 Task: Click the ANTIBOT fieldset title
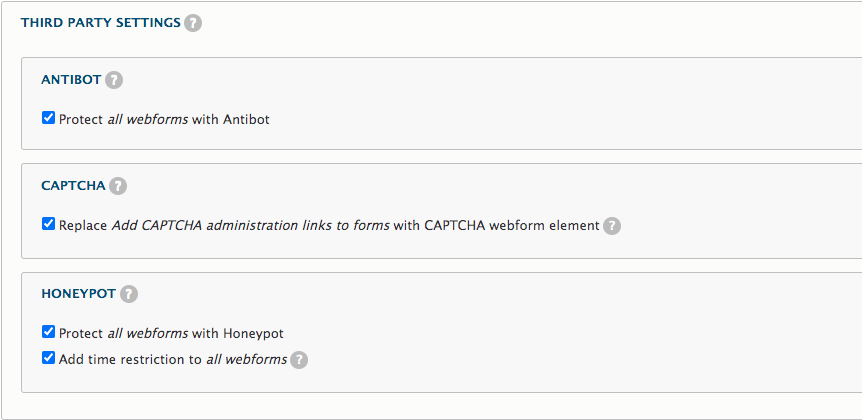pyautogui.click(x=70, y=80)
